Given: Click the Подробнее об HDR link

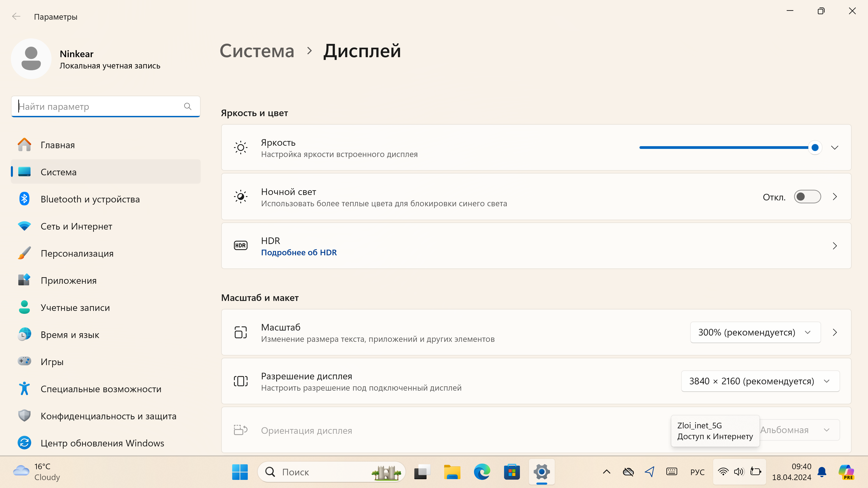Looking at the screenshot, I should pos(299,253).
